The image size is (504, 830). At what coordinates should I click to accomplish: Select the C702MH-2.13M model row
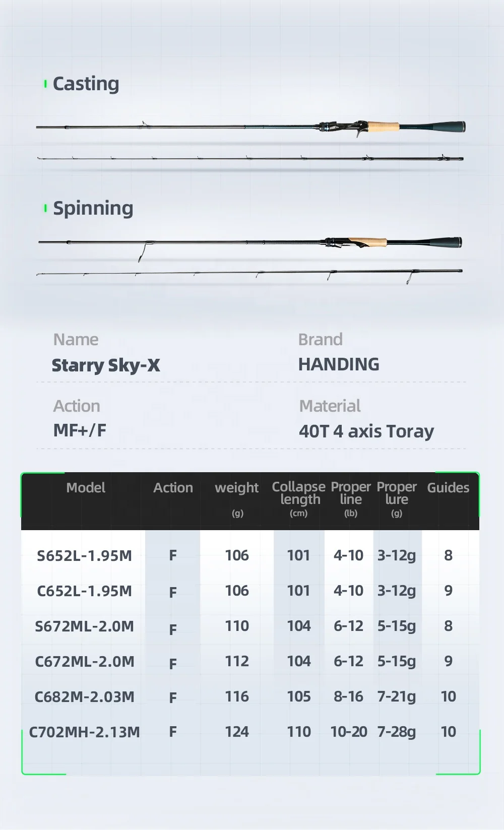(250, 732)
